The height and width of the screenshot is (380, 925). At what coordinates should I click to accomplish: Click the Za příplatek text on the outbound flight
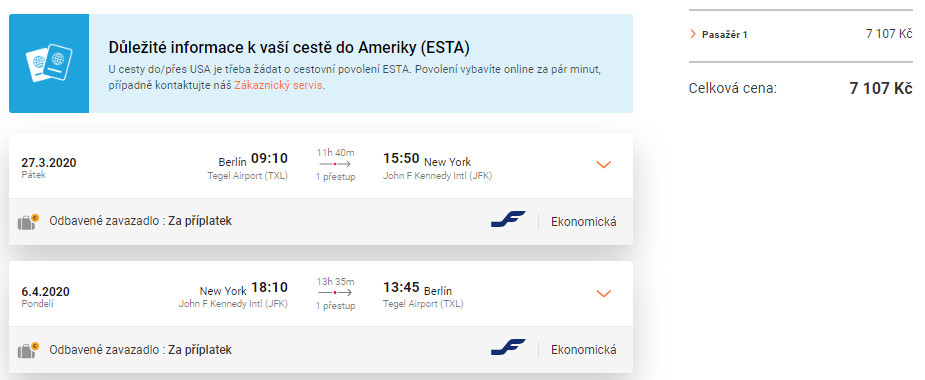click(x=200, y=221)
